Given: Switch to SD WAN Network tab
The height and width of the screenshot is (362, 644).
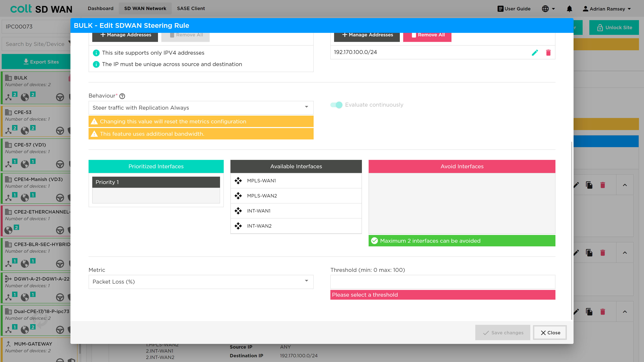Looking at the screenshot, I should [145, 9].
